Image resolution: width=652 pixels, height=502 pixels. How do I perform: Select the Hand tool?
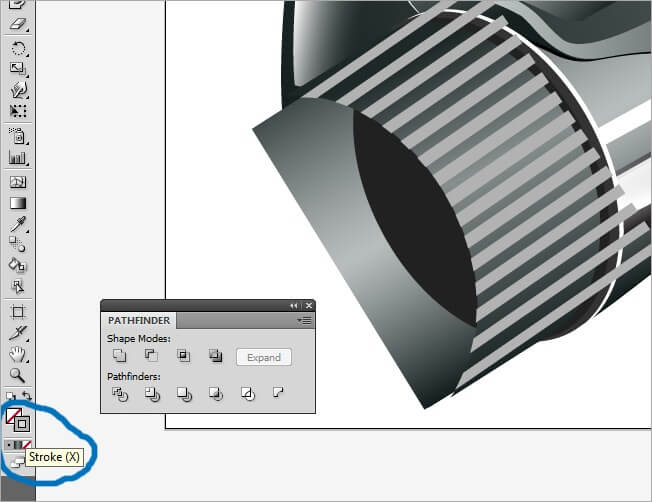coord(18,354)
